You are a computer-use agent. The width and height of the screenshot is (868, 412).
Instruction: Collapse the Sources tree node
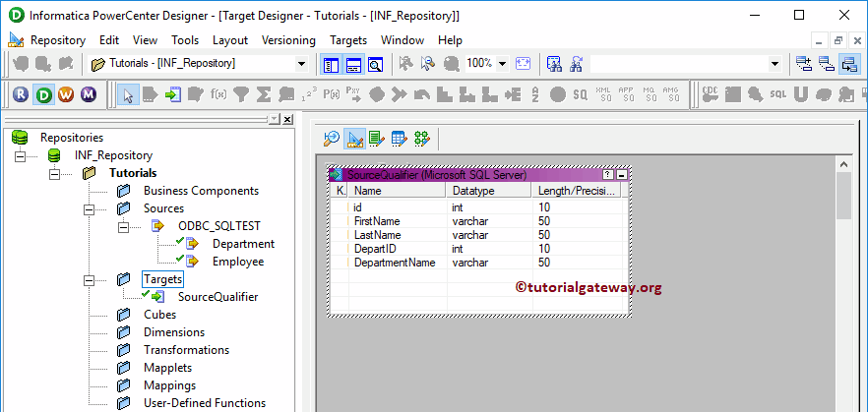(x=89, y=208)
